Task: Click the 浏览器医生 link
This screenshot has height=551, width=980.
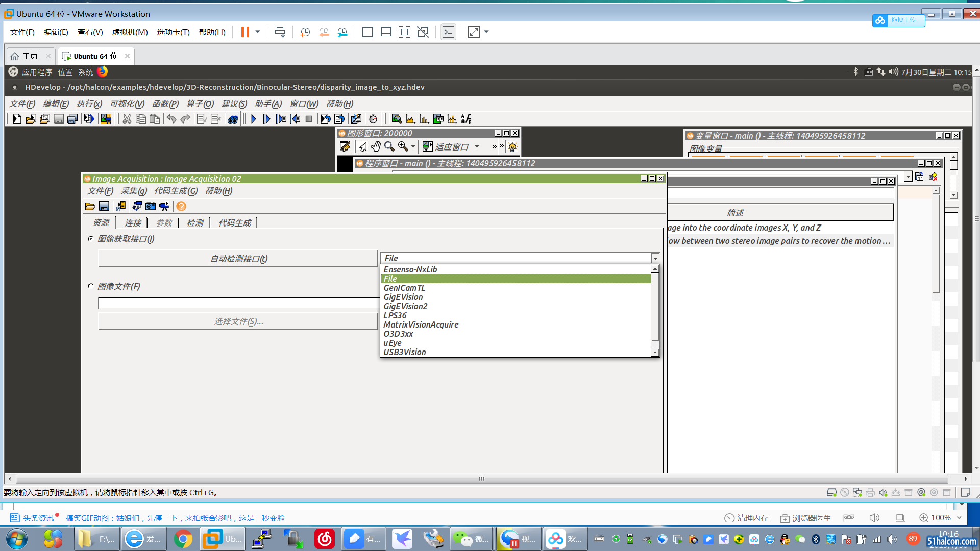Action: coord(805,518)
